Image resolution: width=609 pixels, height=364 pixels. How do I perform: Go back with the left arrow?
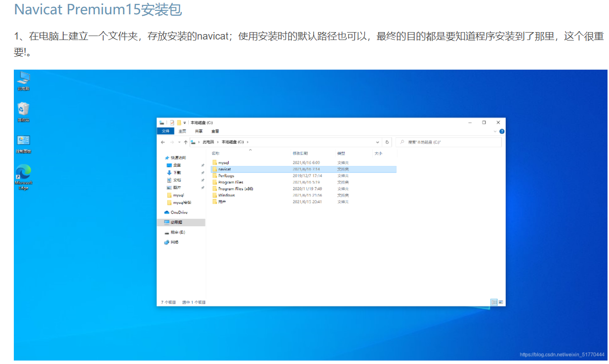click(163, 142)
